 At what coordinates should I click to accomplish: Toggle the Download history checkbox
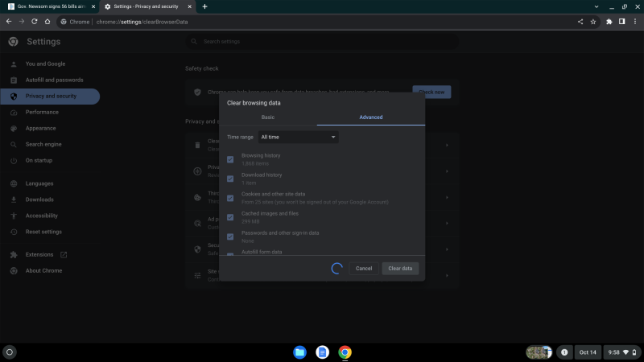pos(230,179)
